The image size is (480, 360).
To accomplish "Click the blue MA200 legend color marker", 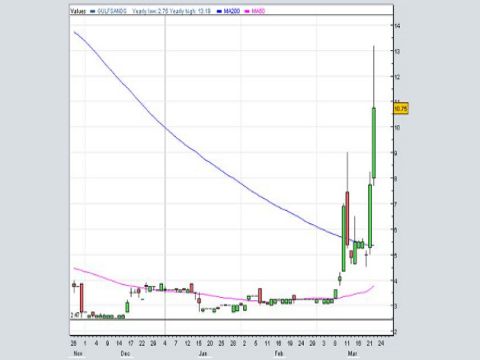I will [x=219, y=11].
